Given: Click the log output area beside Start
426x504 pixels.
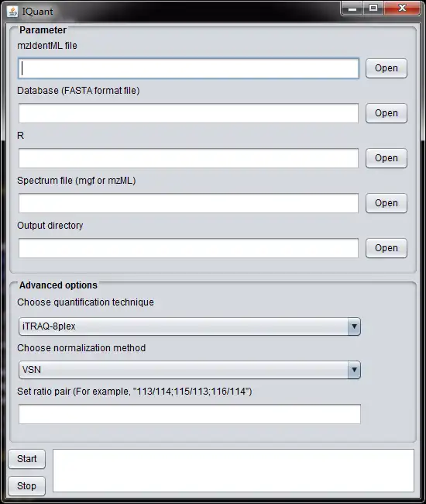Looking at the screenshot, I should coord(233,471).
